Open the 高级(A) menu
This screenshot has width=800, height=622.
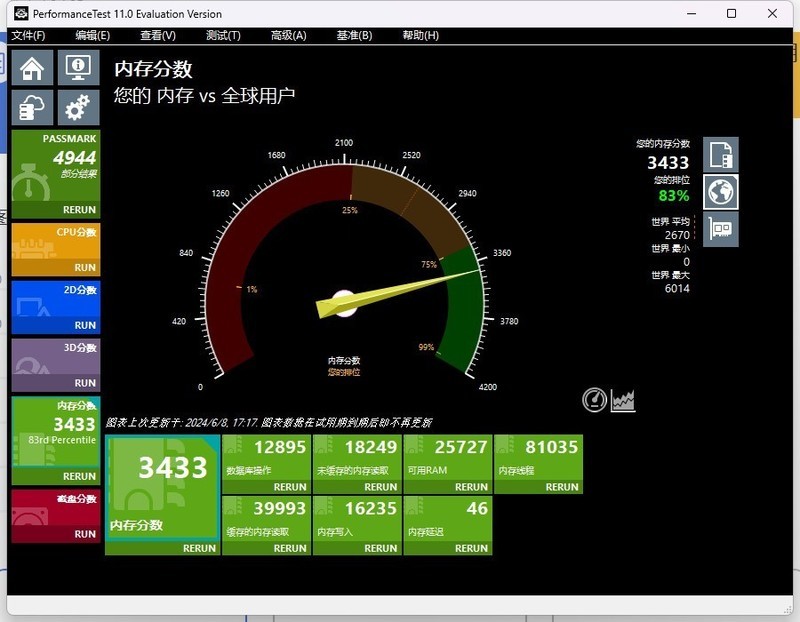288,35
